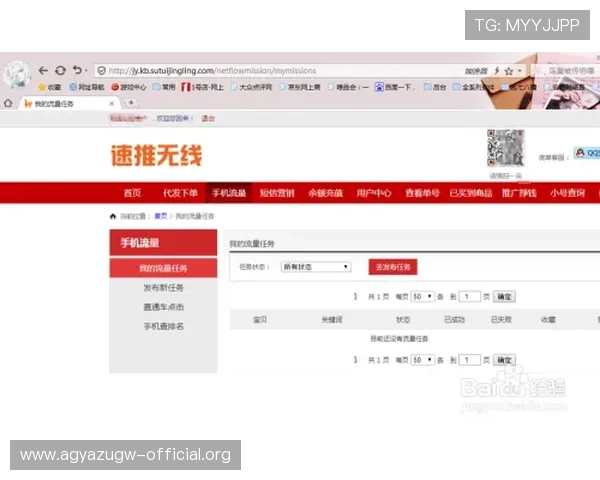600x480 pixels.
Task: Select 手机流量 navigation item
Action: coord(229,193)
